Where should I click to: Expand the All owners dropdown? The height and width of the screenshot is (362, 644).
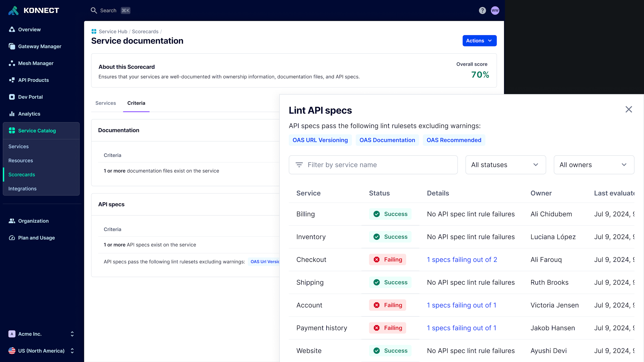[594, 165]
